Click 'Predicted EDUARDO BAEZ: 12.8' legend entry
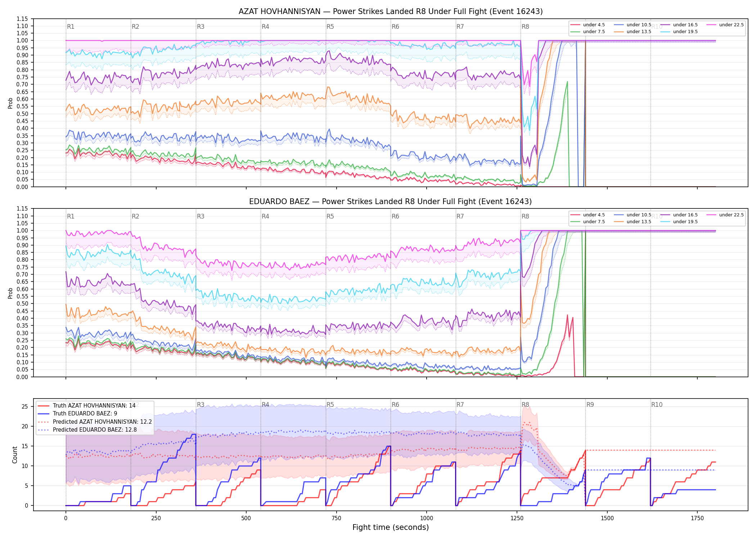Viewport: 756px width, 540px height. tap(87, 429)
